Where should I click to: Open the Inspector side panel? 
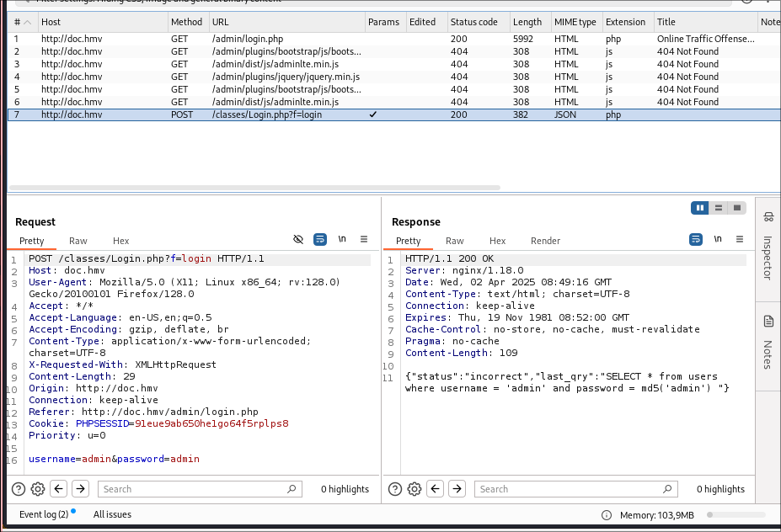(768, 246)
